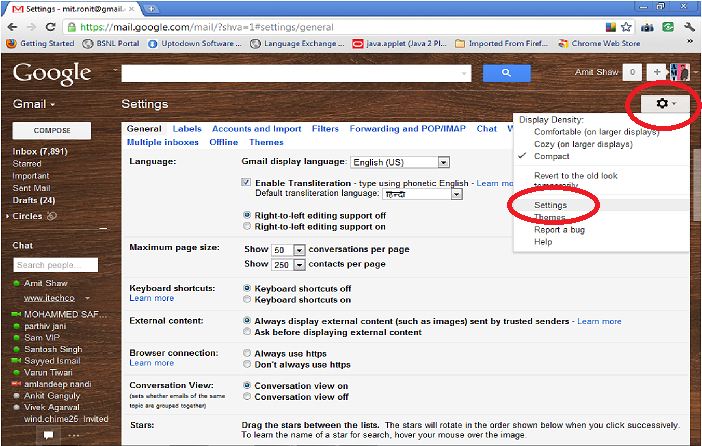Image resolution: width=702 pixels, height=446 pixels.
Task: Select Keyboard shortcuts on
Action: pyautogui.click(x=247, y=299)
